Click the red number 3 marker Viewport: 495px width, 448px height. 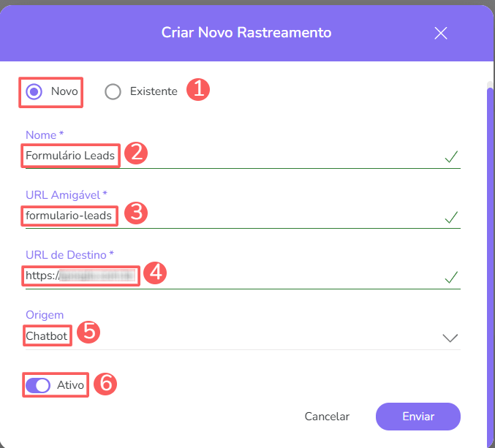[x=137, y=213]
